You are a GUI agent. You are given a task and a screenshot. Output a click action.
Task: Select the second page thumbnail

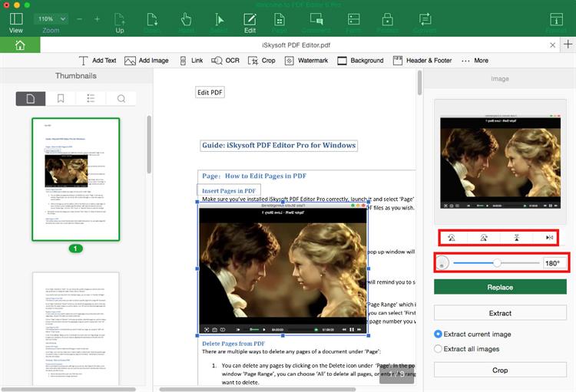(76, 328)
